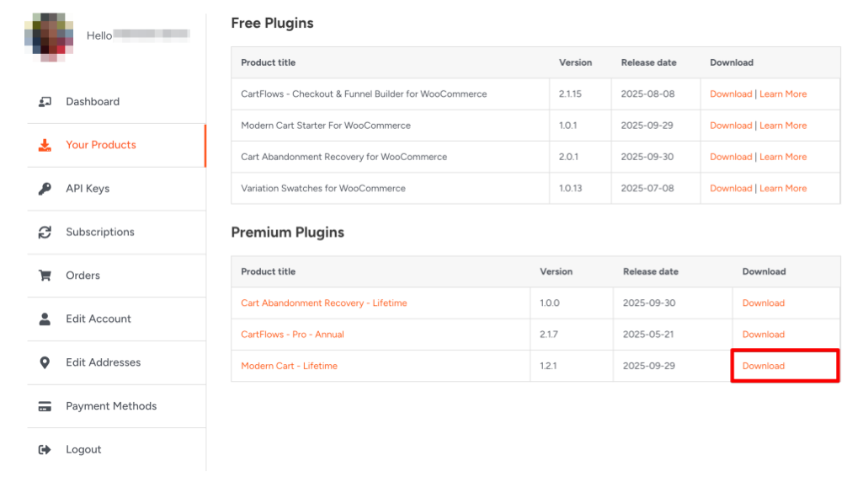Screen dimensions: 868x493
Task: Open the Cart Abandonment Recovery - Lifetime product title
Action: tap(323, 303)
